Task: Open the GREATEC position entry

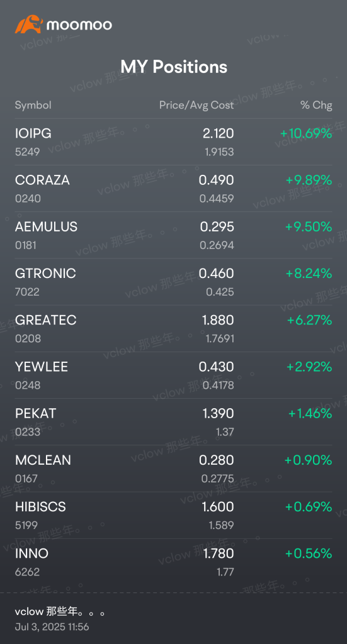Action: pos(174,328)
